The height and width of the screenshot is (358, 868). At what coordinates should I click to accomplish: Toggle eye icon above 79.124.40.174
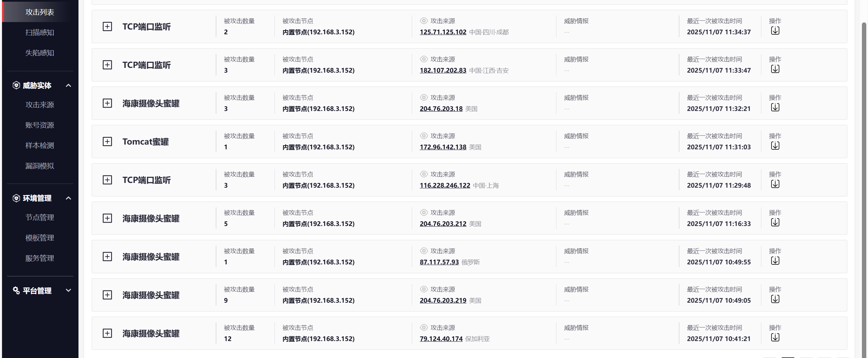(424, 327)
